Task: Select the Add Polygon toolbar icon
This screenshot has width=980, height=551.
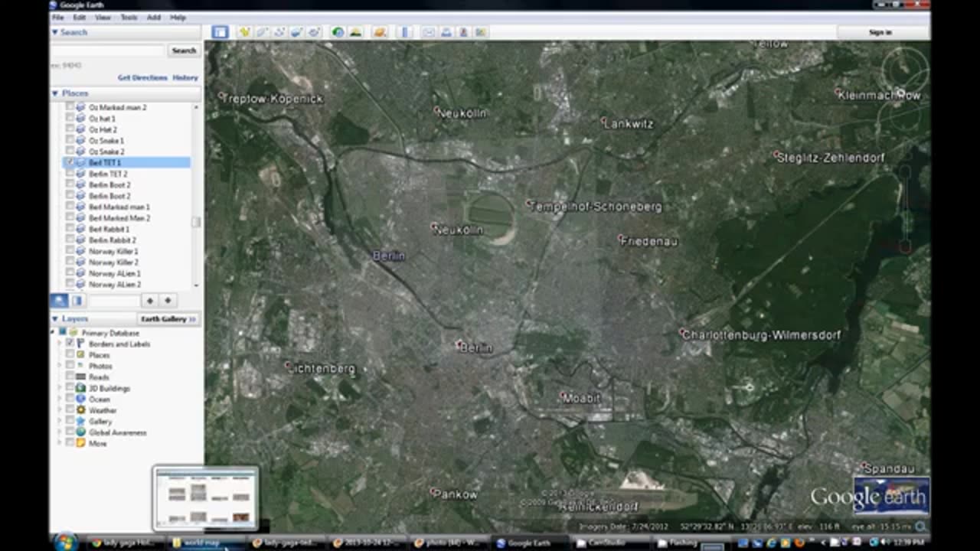Action: click(x=262, y=32)
